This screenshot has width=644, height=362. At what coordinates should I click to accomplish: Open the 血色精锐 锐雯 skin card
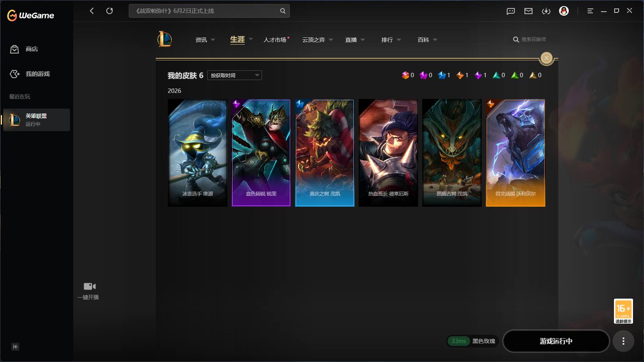[261, 153]
